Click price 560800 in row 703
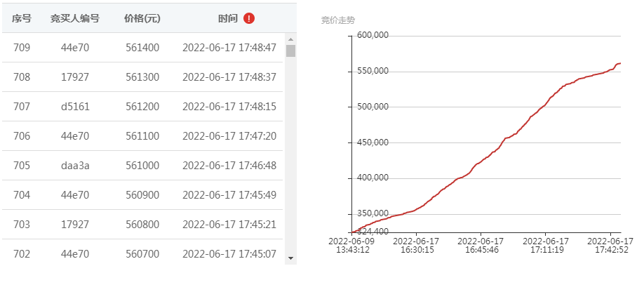 142,224
